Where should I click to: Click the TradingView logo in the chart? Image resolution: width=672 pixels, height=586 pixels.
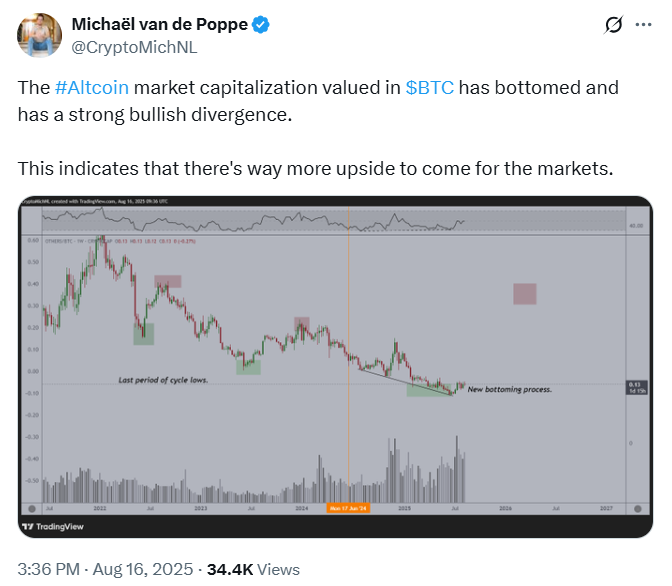click(53, 526)
